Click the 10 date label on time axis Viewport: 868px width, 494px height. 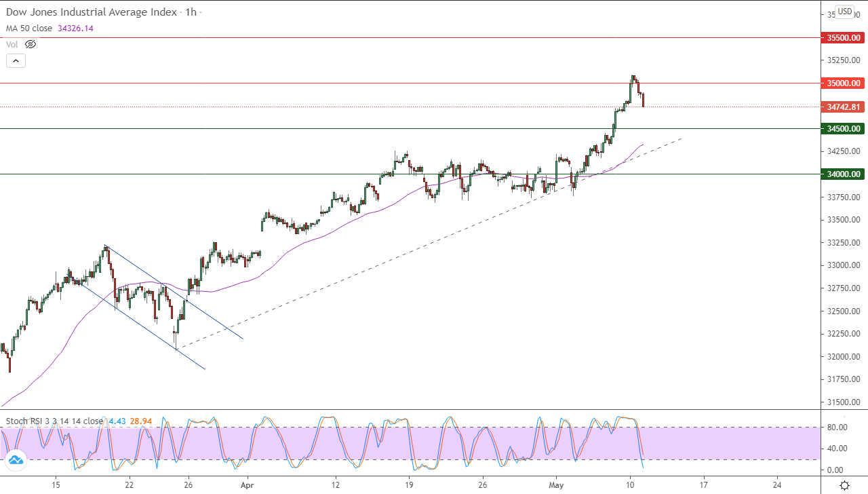pos(629,485)
